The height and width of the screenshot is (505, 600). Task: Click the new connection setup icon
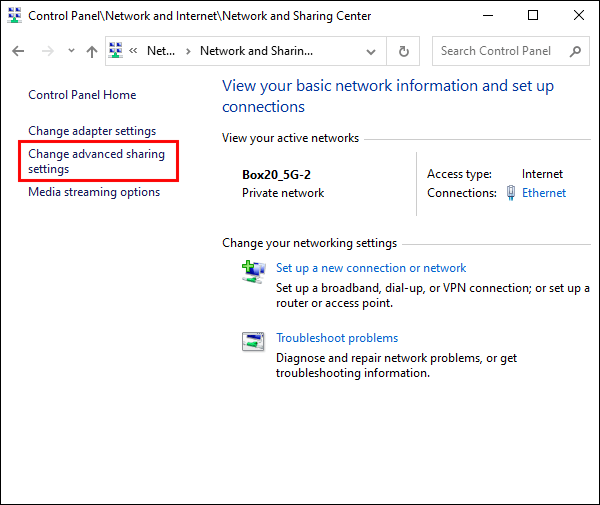[253, 270]
